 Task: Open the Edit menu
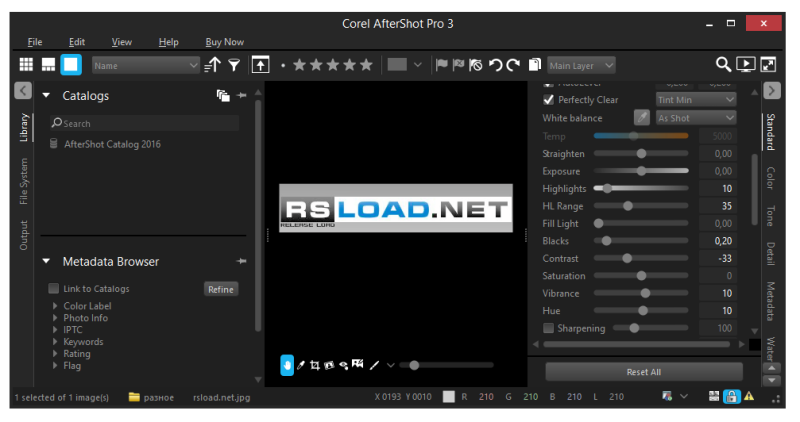click(x=77, y=42)
